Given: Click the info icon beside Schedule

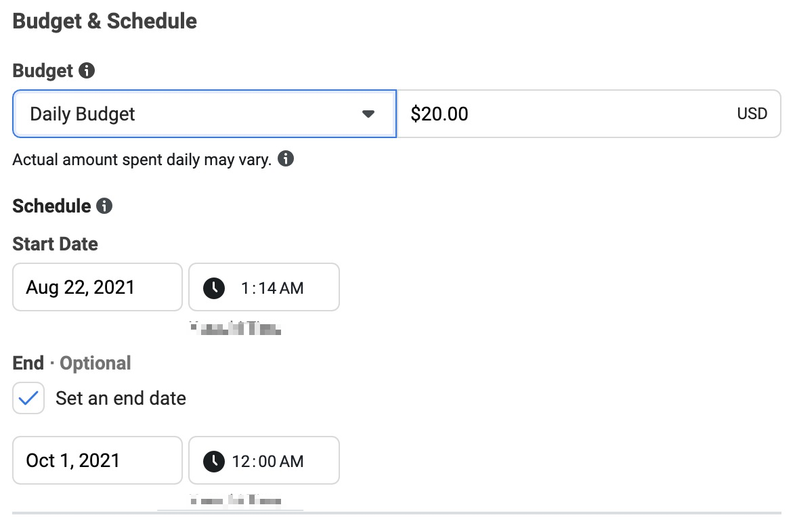Looking at the screenshot, I should tap(104, 206).
